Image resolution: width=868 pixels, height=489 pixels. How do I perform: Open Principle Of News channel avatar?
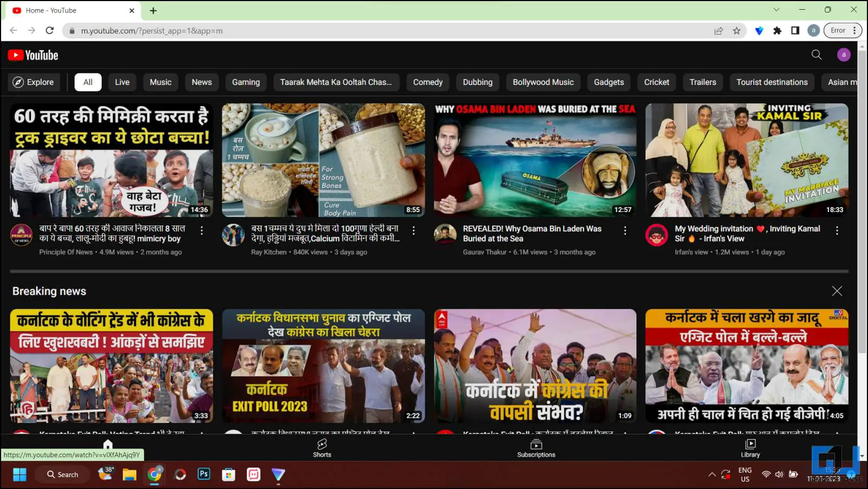pyautogui.click(x=22, y=235)
